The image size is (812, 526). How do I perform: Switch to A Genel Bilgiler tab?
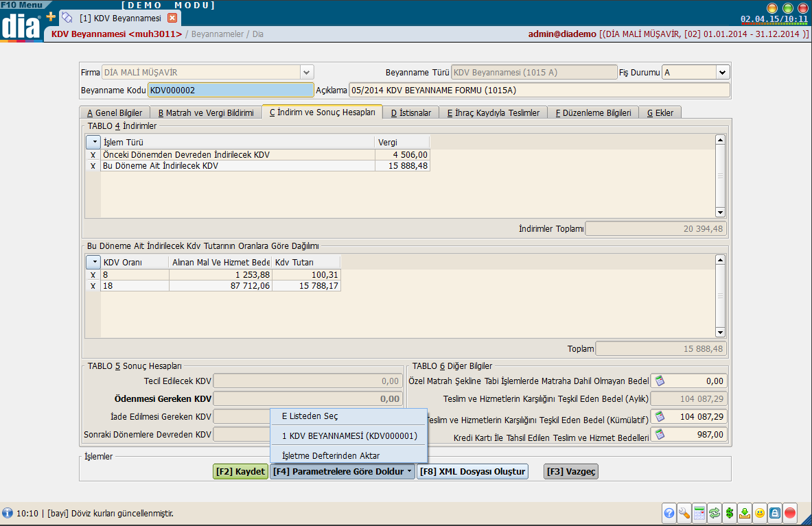point(115,112)
